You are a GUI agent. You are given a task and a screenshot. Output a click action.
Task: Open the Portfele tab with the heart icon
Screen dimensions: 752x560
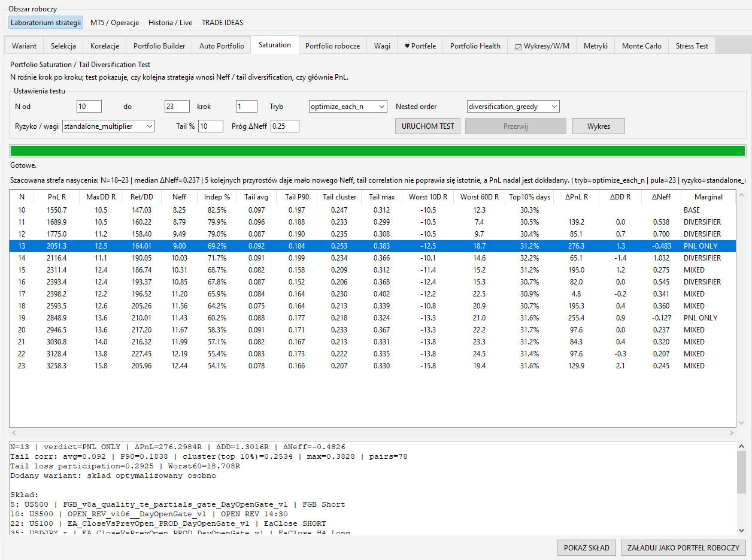click(x=420, y=46)
